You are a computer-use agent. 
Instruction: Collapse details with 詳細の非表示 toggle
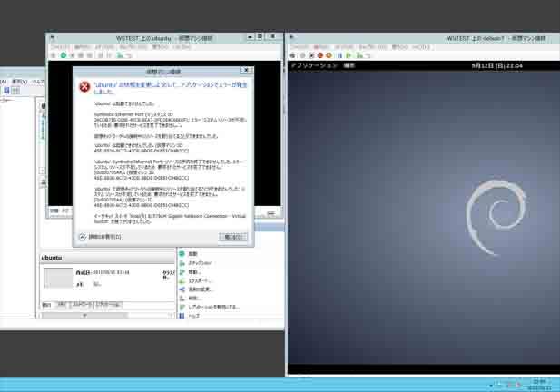point(101,237)
